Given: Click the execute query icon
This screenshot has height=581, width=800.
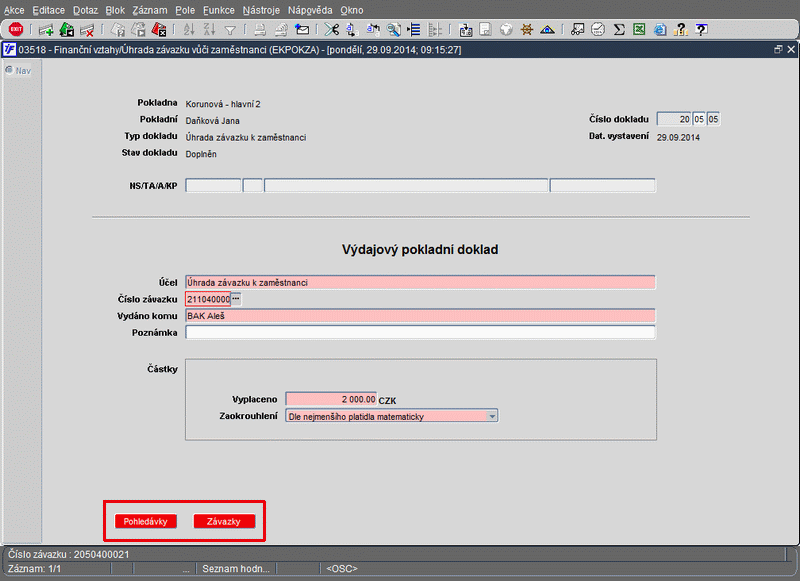Looking at the screenshot, I should pyautogui.click(x=138, y=30).
